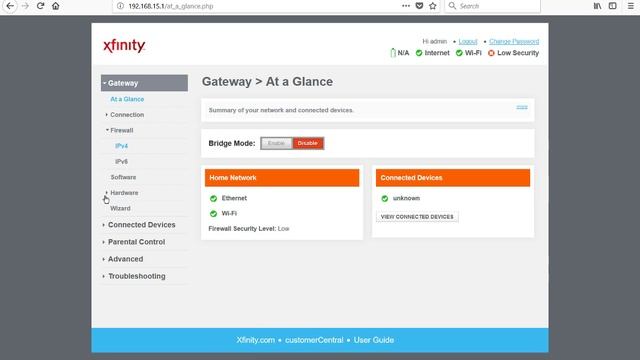Click the 'Hi admin' greeting text
The width and height of the screenshot is (640, 360).
[434, 41]
